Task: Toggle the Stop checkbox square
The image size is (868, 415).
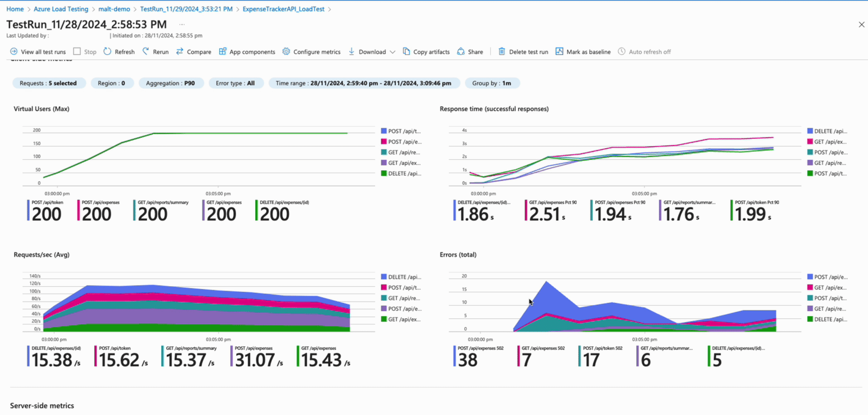Action: click(x=77, y=52)
